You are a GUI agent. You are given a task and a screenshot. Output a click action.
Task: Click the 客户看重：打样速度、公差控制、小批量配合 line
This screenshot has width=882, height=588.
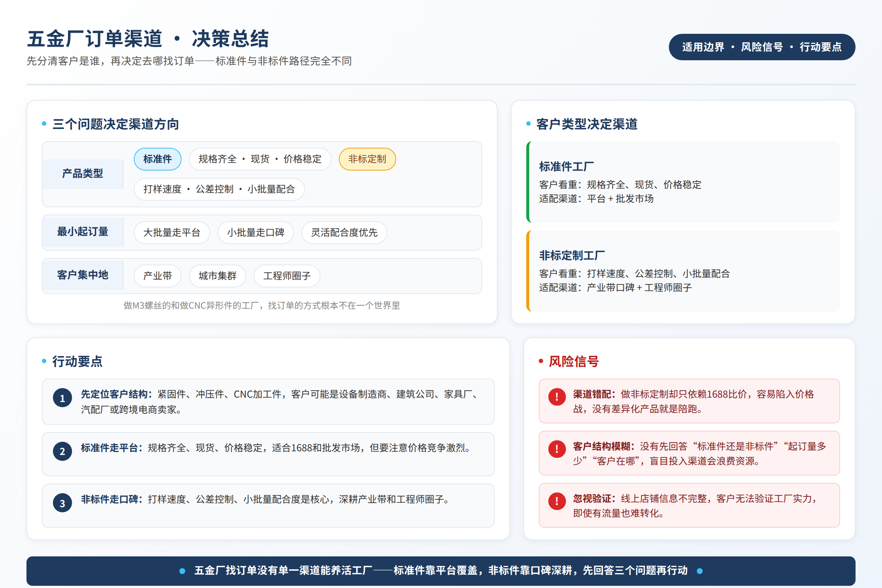click(635, 274)
